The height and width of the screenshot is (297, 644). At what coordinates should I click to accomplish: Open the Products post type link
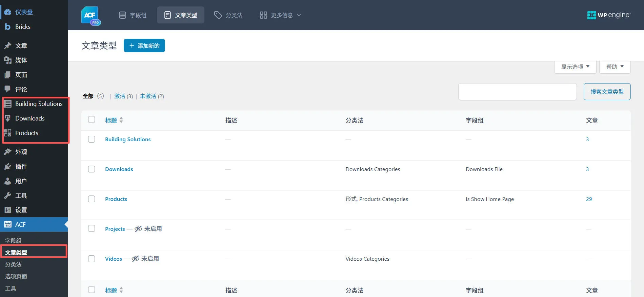point(116,199)
